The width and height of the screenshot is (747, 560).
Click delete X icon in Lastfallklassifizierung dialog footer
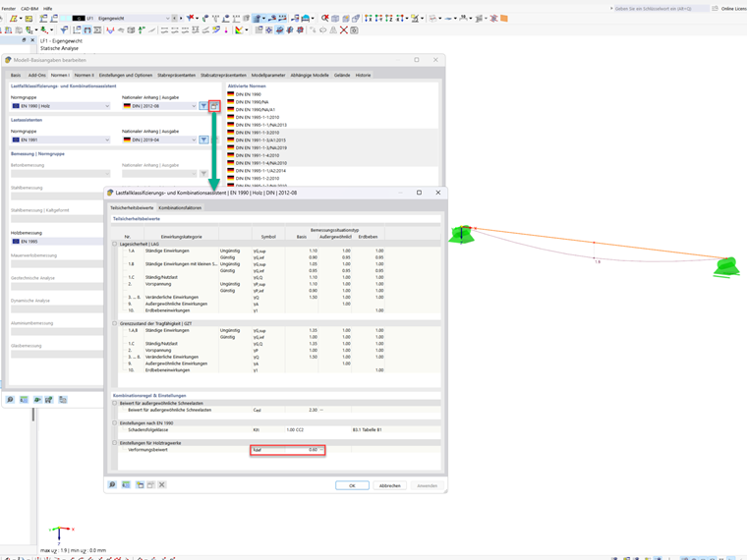[162, 484]
